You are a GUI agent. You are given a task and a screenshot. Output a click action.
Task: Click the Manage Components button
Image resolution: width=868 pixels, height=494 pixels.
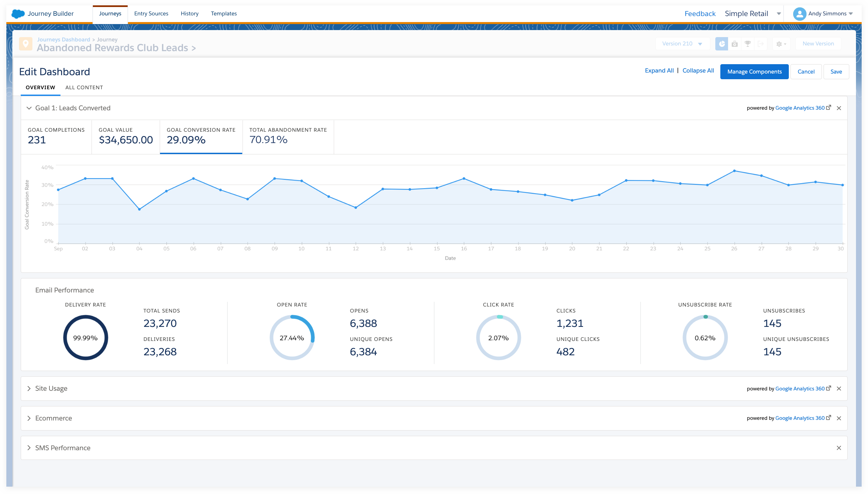754,72
